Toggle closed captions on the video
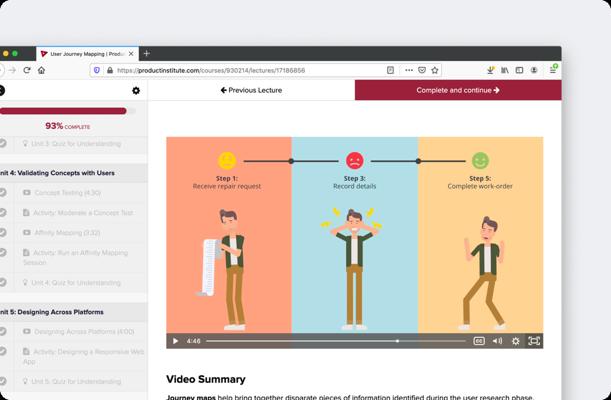 click(x=479, y=341)
